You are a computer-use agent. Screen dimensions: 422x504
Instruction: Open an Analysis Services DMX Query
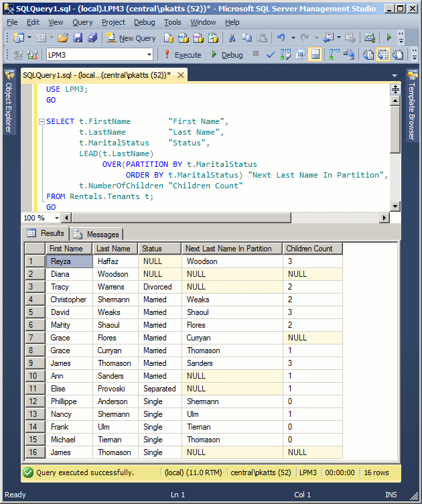pos(198,38)
